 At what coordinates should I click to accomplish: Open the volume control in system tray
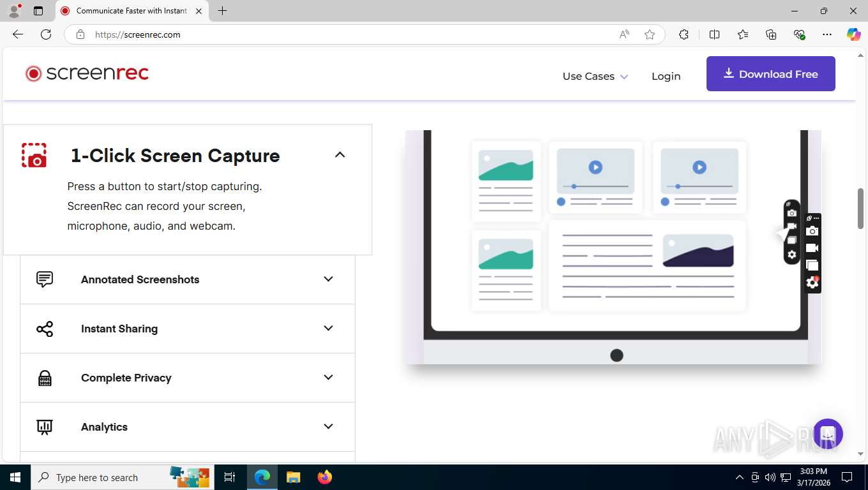click(770, 477)
